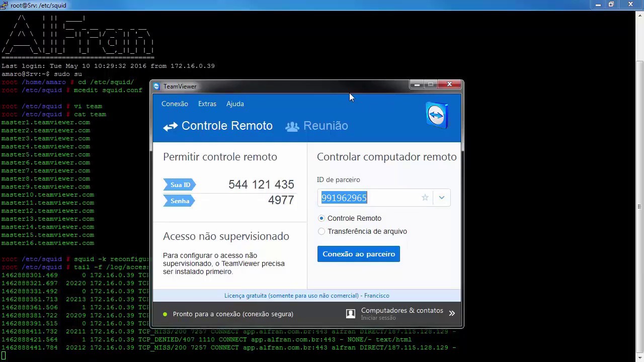Select the Transferência de arquivo radio button

[x=321, y=231]
